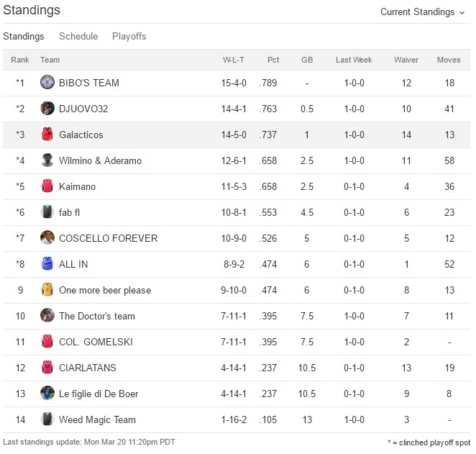This screenshot has height=454, width=476.
Task: Open The Doctor's team link
Action: pyautogui.click(x=97, y=316)
